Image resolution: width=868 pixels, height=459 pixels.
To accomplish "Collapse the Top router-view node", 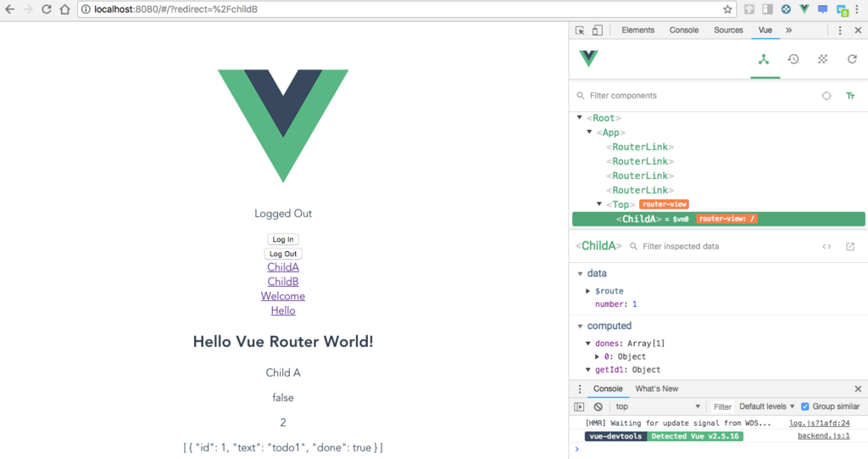I will [x=599, y=204].
